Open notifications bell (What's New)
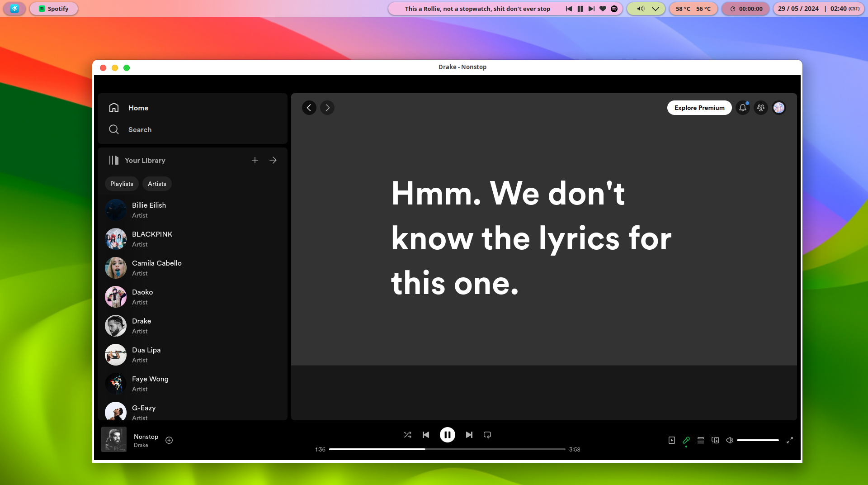868x485 pixels. click(x=743, y=108)
